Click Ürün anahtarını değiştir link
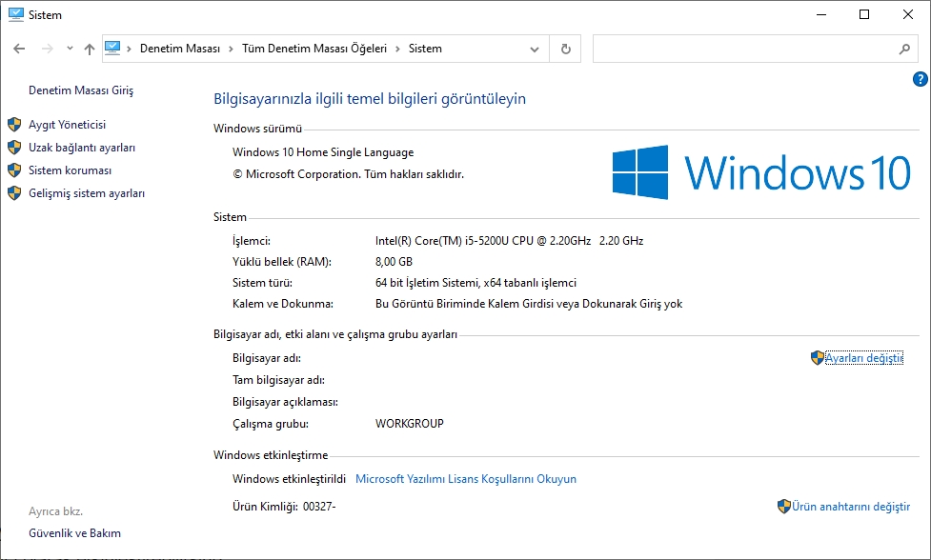Screen dimensions: 931x560 point(851,506)
